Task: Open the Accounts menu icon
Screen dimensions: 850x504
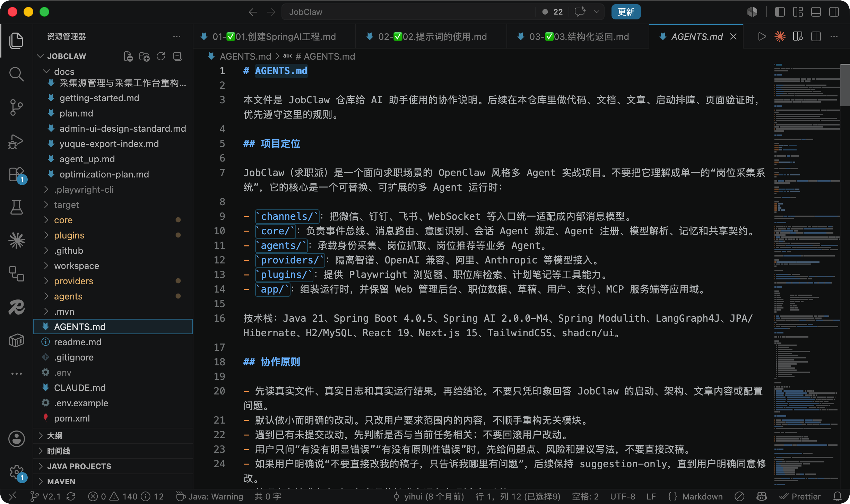Action: click(16, 439)
